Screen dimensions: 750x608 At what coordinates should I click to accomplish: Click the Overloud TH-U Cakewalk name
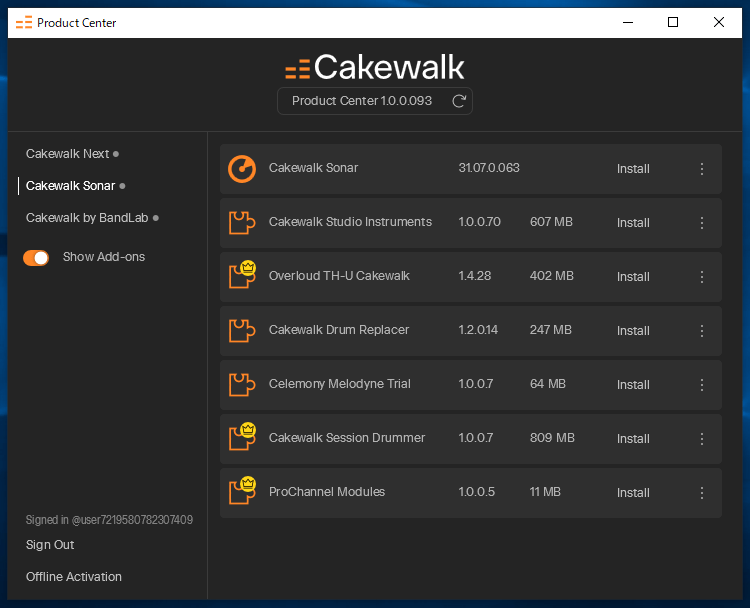339,276
